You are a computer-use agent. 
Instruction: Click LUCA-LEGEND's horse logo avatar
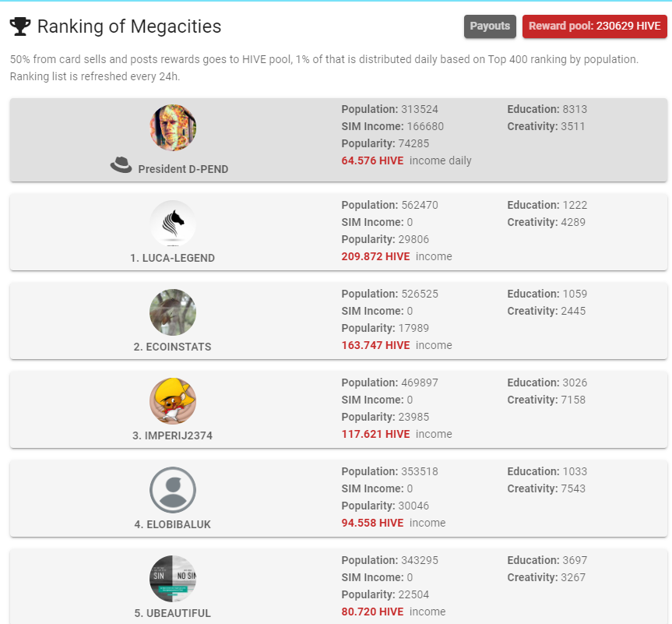173,223
